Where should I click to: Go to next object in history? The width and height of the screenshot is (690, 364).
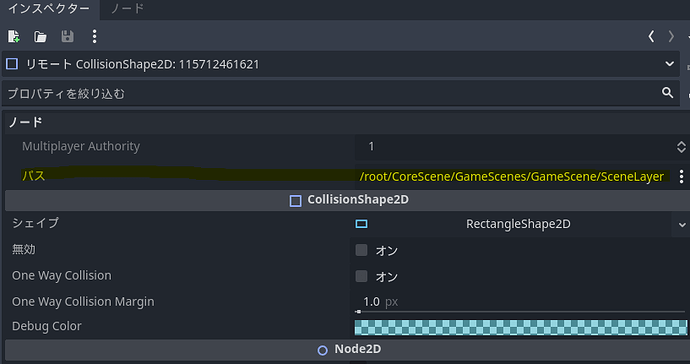pos(671,37)
